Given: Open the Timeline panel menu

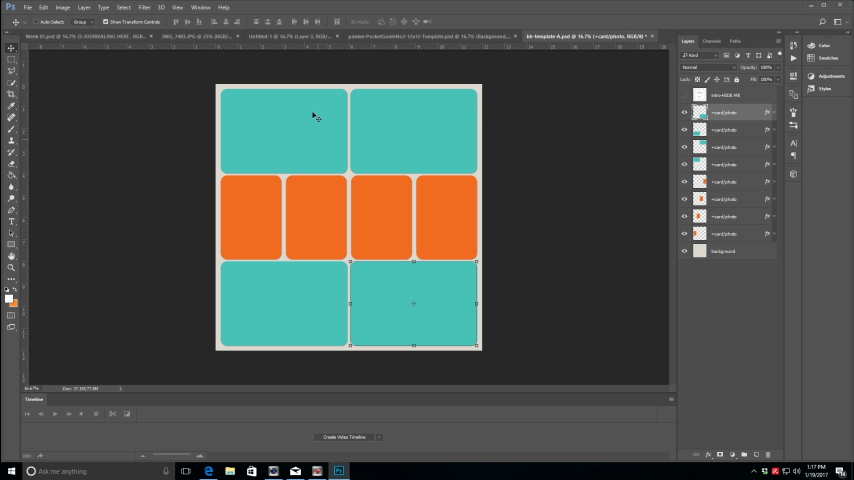Looking at the screenshot, I should click(x=671, y=399).
